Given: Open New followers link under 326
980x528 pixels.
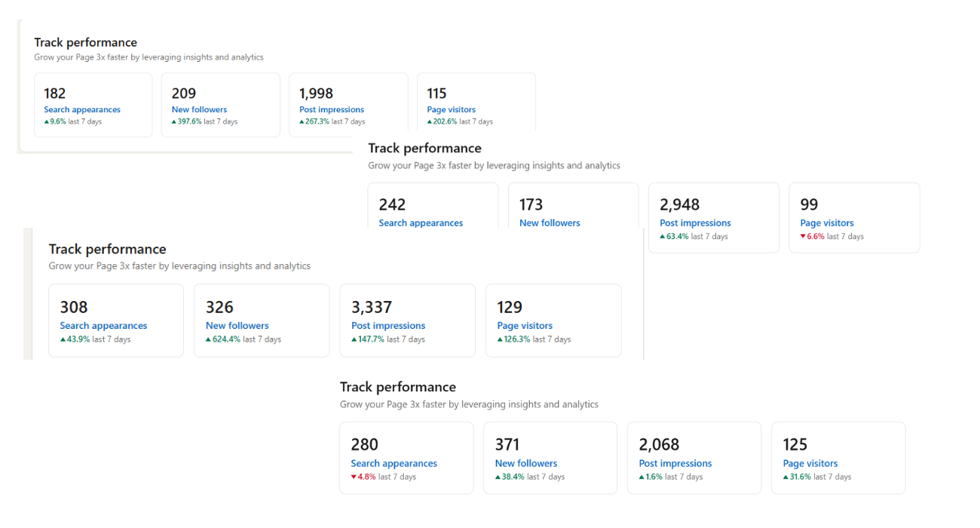Looking at the screenshot, I should (237, 326).
